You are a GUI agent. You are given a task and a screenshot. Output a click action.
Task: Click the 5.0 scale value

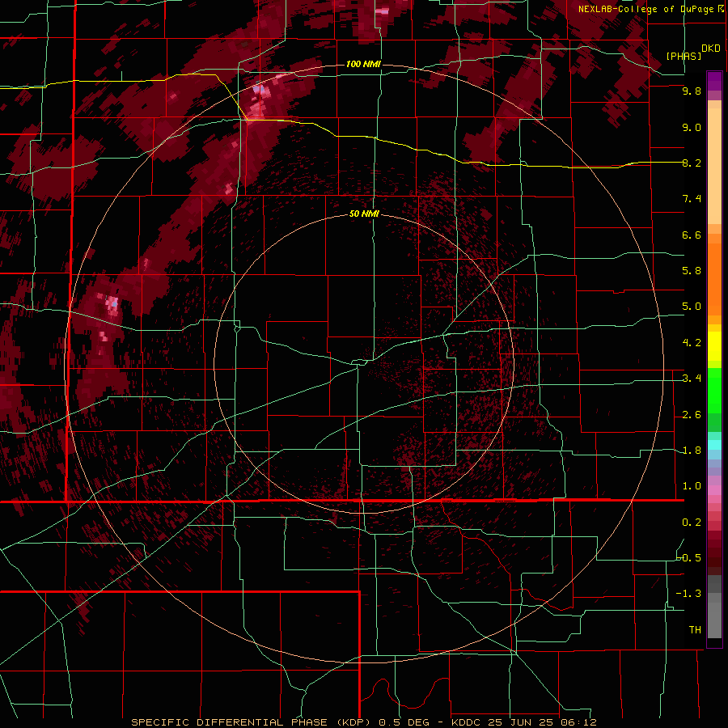click(x=692, y=307)
